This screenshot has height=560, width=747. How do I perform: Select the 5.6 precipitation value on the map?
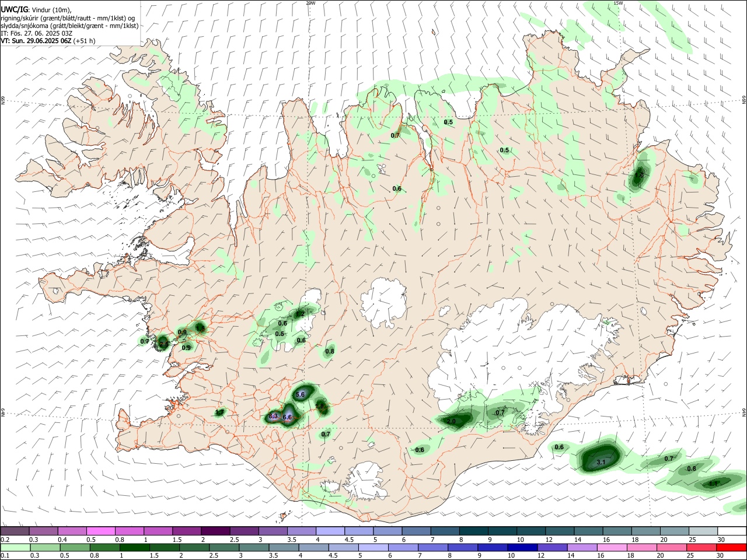(301, 395)
